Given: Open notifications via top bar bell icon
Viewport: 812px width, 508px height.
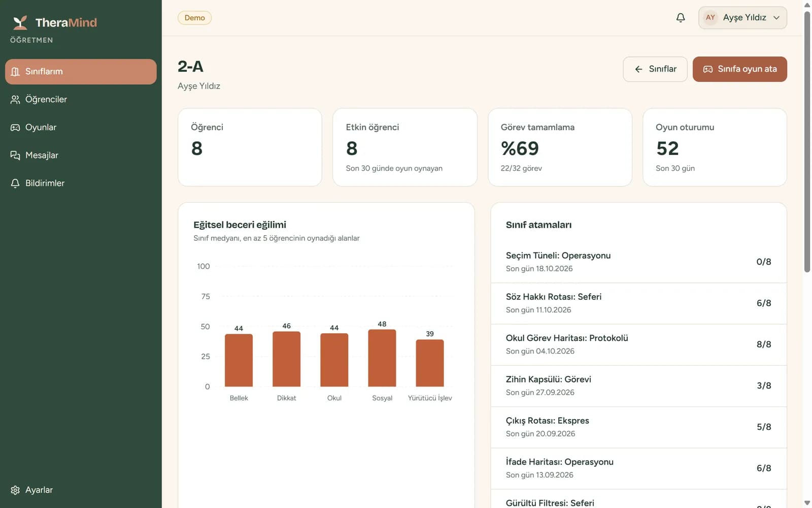Looking at the screenshot, I should pos(681,18).
